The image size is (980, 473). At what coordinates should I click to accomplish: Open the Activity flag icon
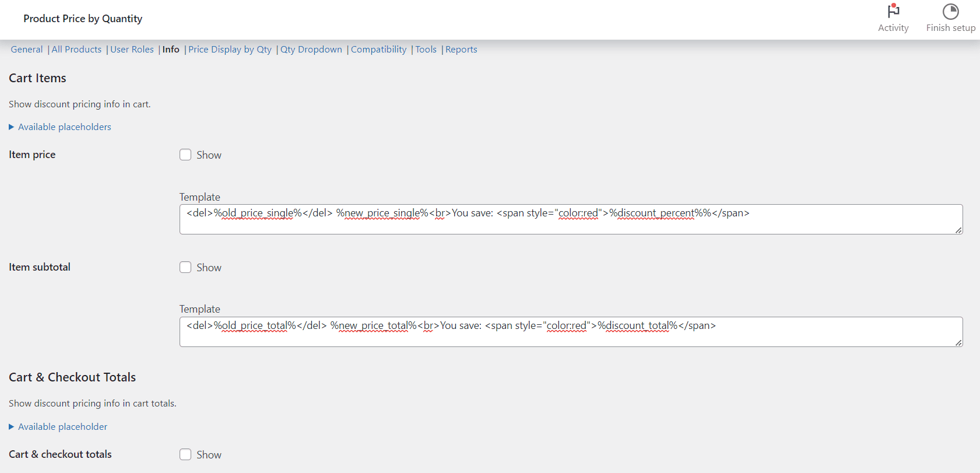pyautogui.click(x=893, y=12)
